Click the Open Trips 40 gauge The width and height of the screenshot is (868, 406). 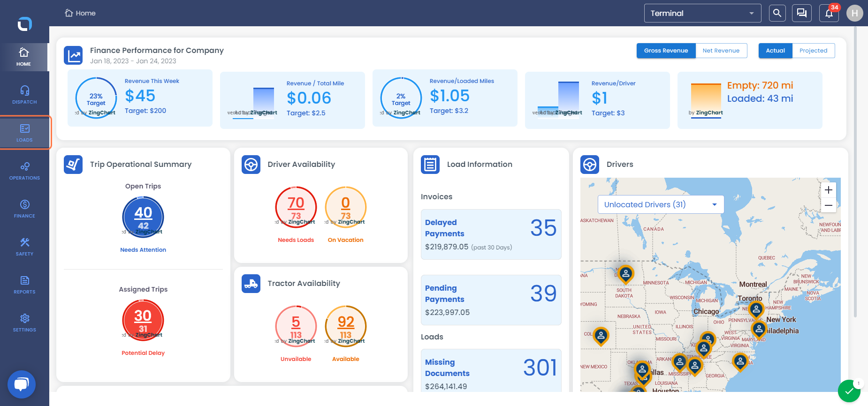click(x=143, y=217)
